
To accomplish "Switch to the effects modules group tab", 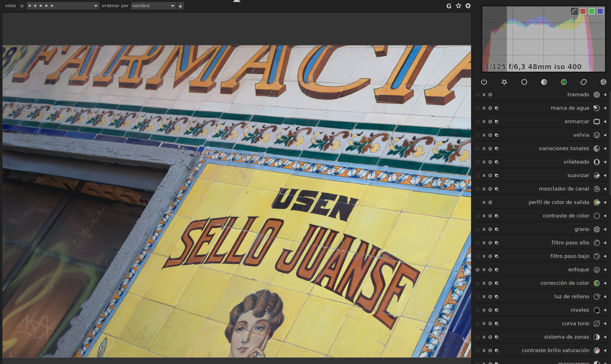I will coord(603,82).
